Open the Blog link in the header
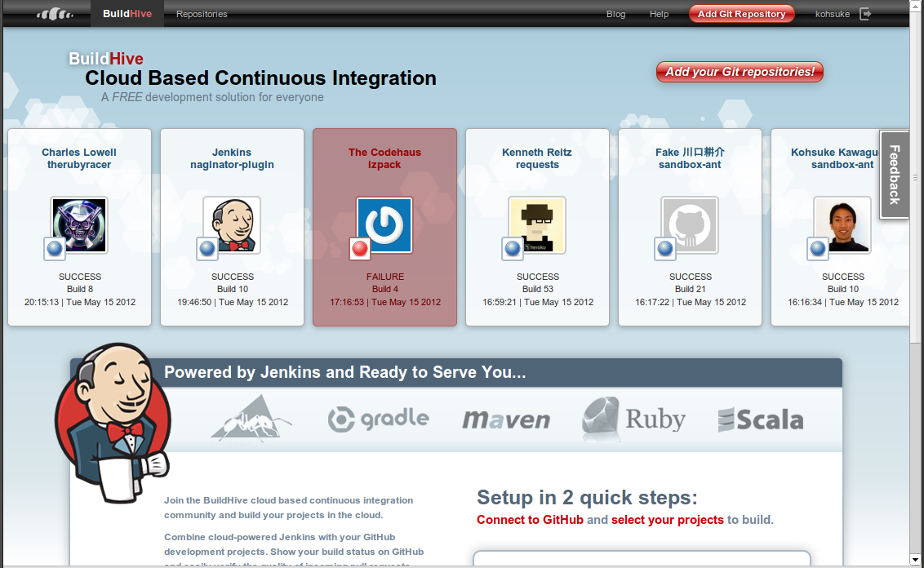This screenshot has height=568, width=924. tap(615, 14)
